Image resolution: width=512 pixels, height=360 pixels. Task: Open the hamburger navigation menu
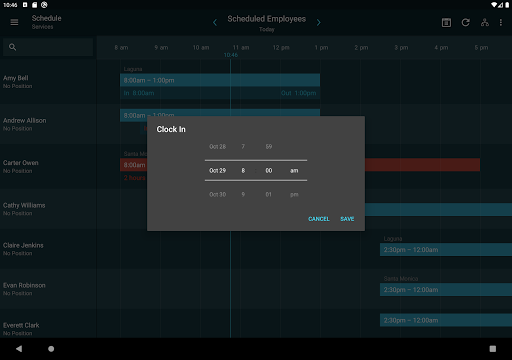point(14,22)
